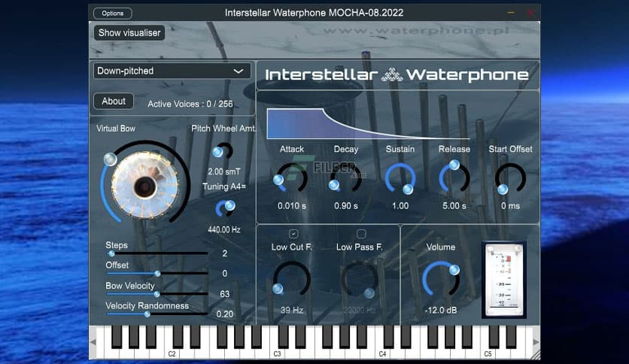Play the C5 key on keyboard
The height and width of the screenshot is (364, 629).
click(x=488, y=353)
